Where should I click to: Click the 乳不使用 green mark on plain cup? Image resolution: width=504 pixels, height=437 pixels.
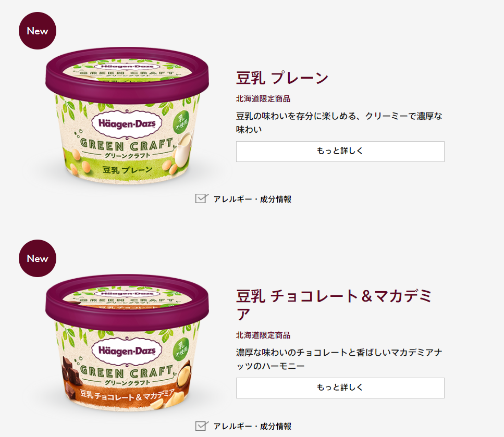click(181, 122)
